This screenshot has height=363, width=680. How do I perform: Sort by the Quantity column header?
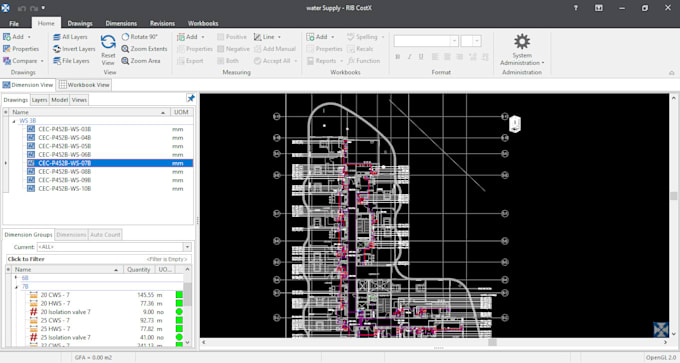click(x=138, y=269)
